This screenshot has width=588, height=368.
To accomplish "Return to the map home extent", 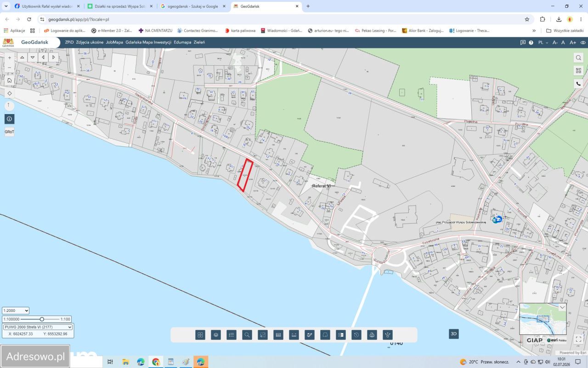I will coord(10,80).
